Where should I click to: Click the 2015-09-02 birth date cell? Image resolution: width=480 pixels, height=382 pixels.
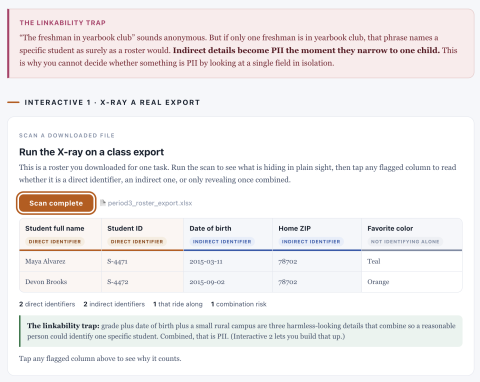click(228, 282)
